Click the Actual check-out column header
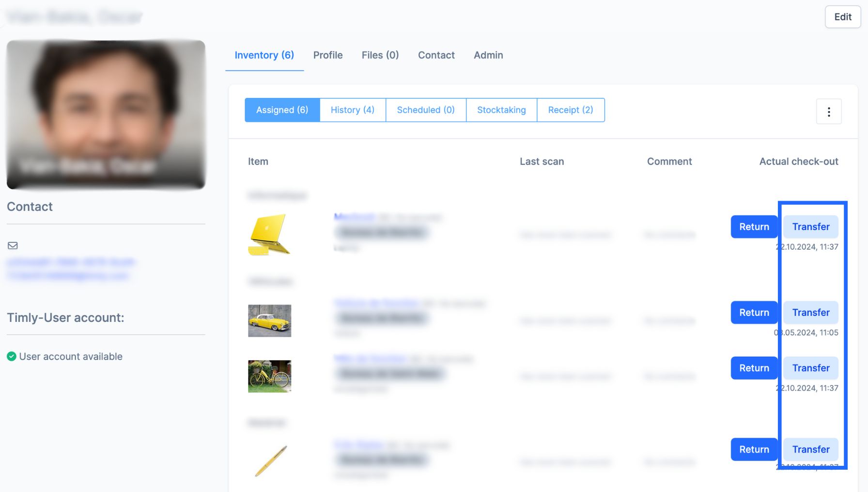This screenshot has height=492, width=868. pos(799,162)
